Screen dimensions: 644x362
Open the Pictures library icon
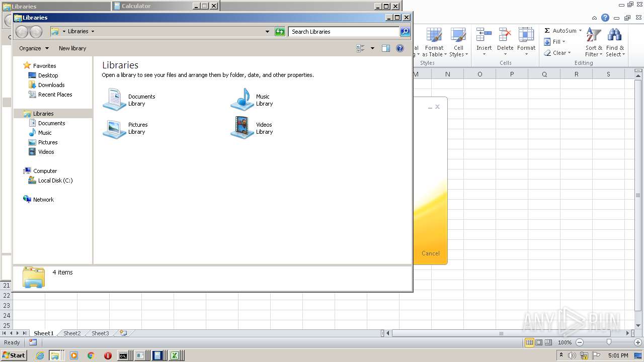pos(115,128)
